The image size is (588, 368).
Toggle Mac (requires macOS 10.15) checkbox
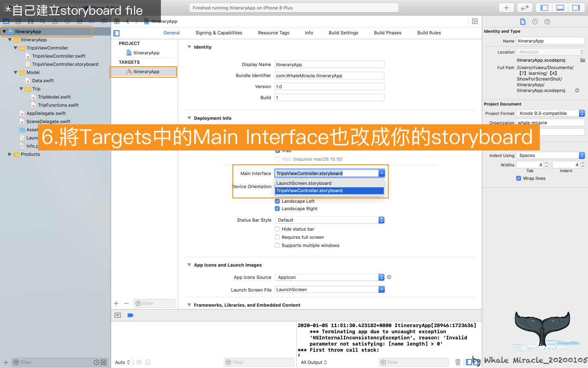(x=278, y=159)
